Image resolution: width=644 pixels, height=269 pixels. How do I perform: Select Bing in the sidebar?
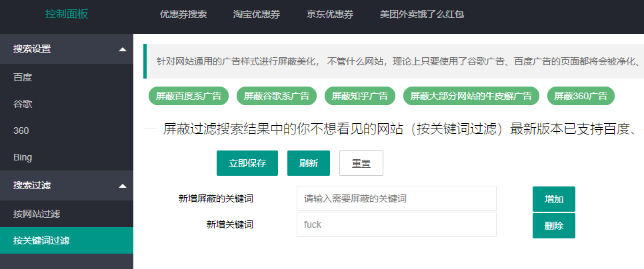tap(67, 157)
